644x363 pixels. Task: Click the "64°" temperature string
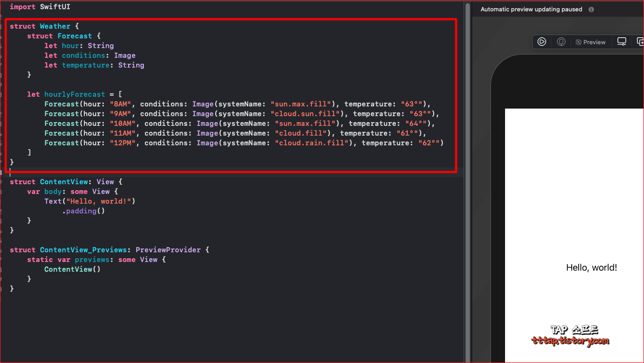416,124
